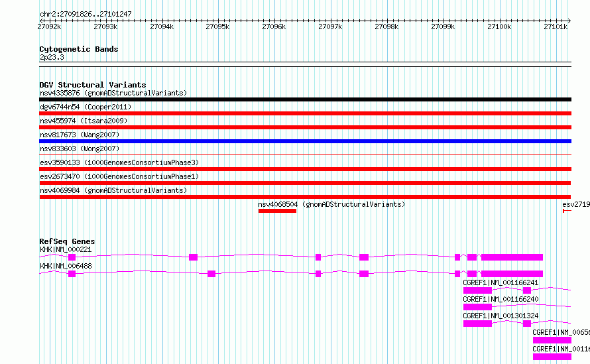Viewport: 590px width, 364px height.
Task: Select the nsv455974 (Itsara2009) label
Action: (84, 121)
